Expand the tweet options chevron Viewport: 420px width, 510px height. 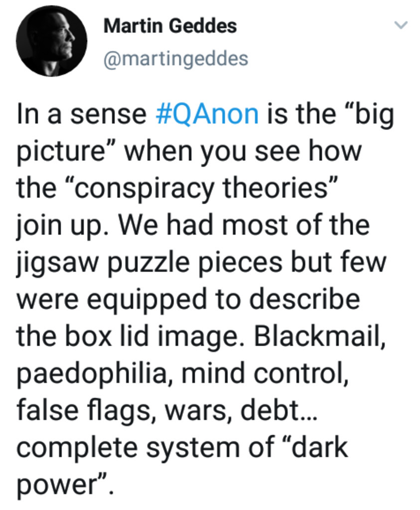click(401, 25)
